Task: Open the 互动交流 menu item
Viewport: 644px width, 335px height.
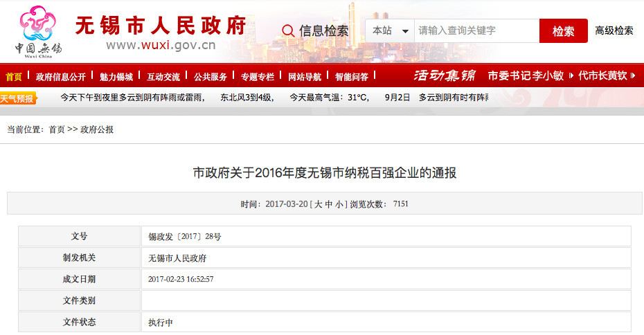Action: click(x=163, y=77)
